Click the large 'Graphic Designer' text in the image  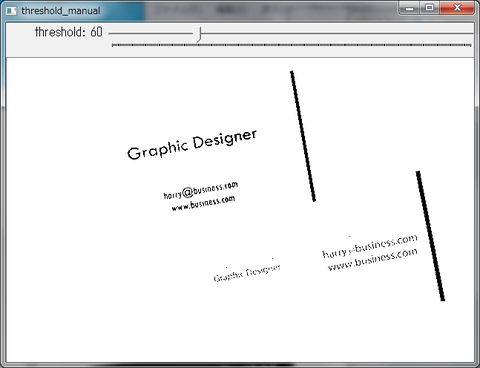192,144
